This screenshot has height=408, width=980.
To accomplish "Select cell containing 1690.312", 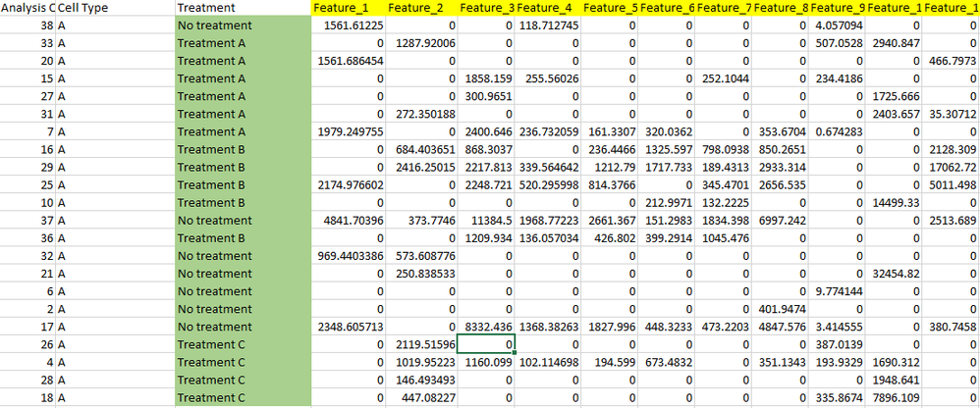I will [x=895, y=363].
